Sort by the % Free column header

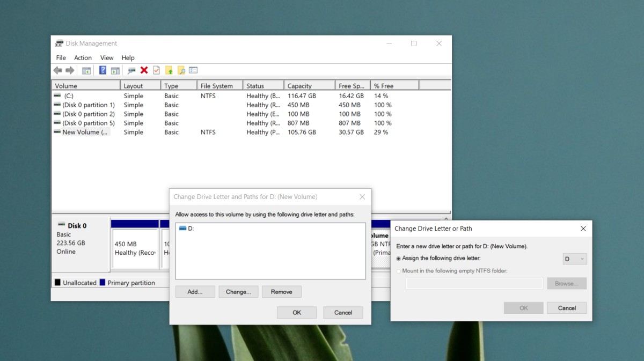394,86
